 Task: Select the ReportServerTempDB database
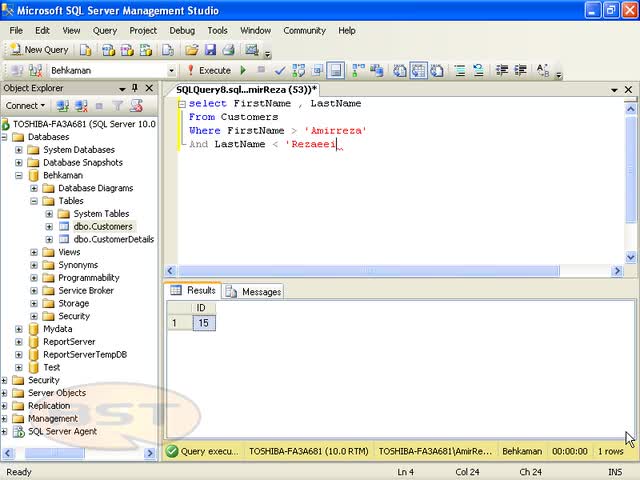(85, 354)
